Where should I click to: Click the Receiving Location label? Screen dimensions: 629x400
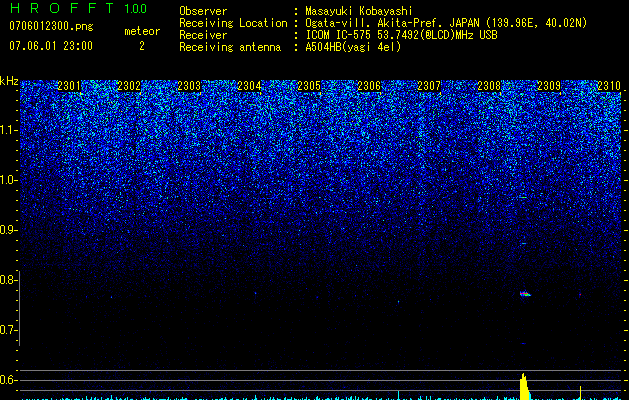click(x=233, y=23)
